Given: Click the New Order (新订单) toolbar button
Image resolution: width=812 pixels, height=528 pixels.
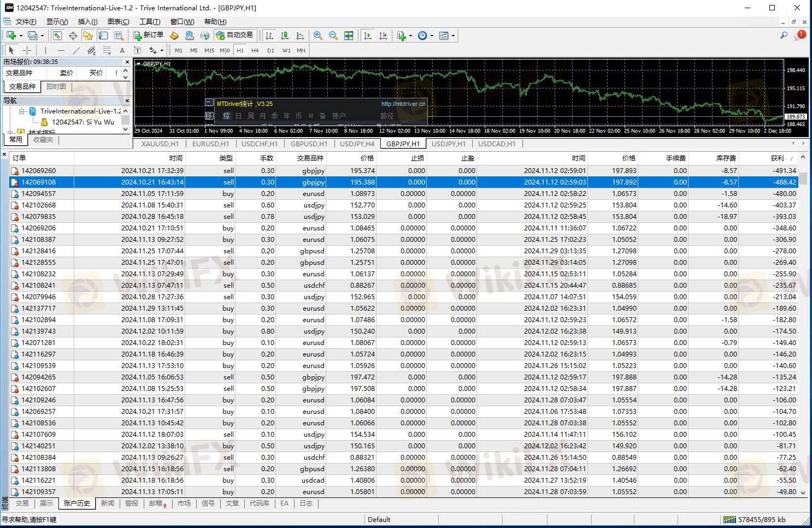Looking at the screenshot, I should [149, 35].
